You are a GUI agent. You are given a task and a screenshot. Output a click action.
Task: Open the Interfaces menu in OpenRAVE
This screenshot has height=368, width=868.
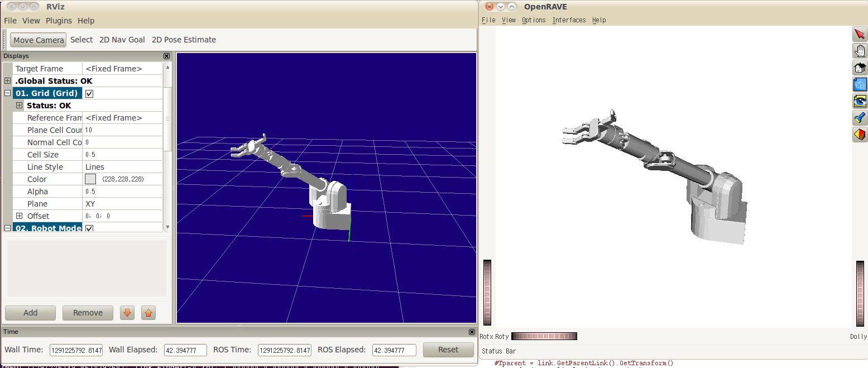(569, 20)
